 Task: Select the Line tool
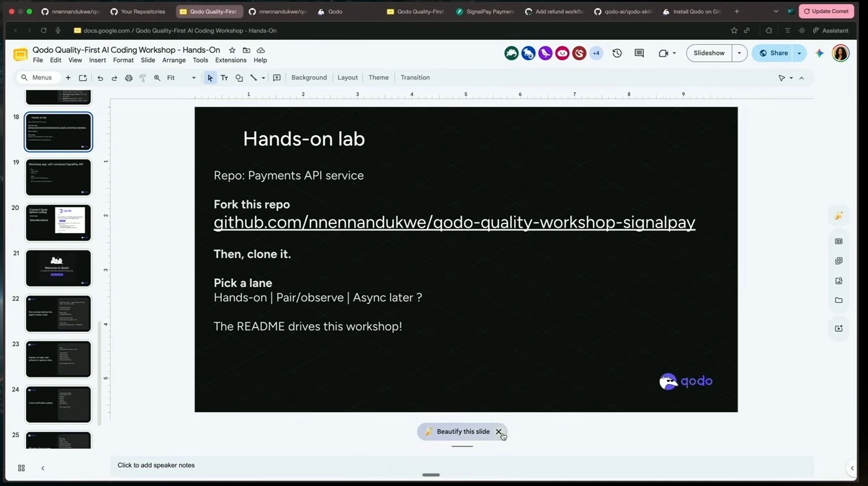(254, 78)
